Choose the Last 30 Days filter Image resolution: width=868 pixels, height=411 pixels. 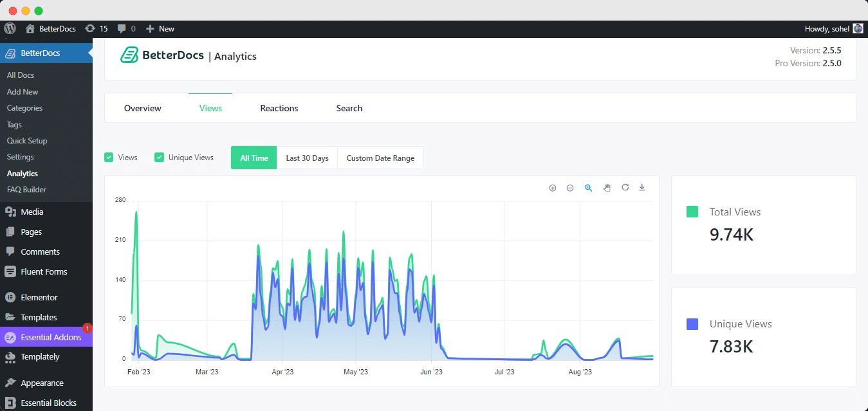(x=307, y=158)
